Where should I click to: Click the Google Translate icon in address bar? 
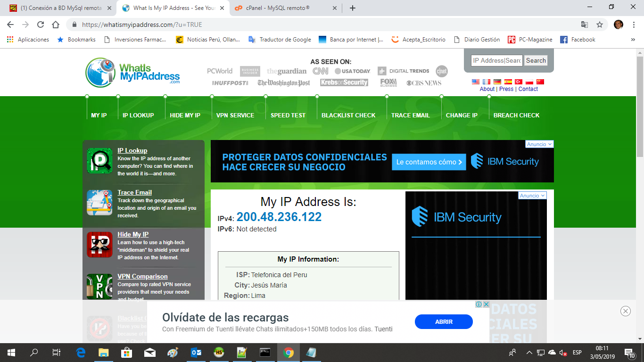pyautogui.click(x=585, y=25)
